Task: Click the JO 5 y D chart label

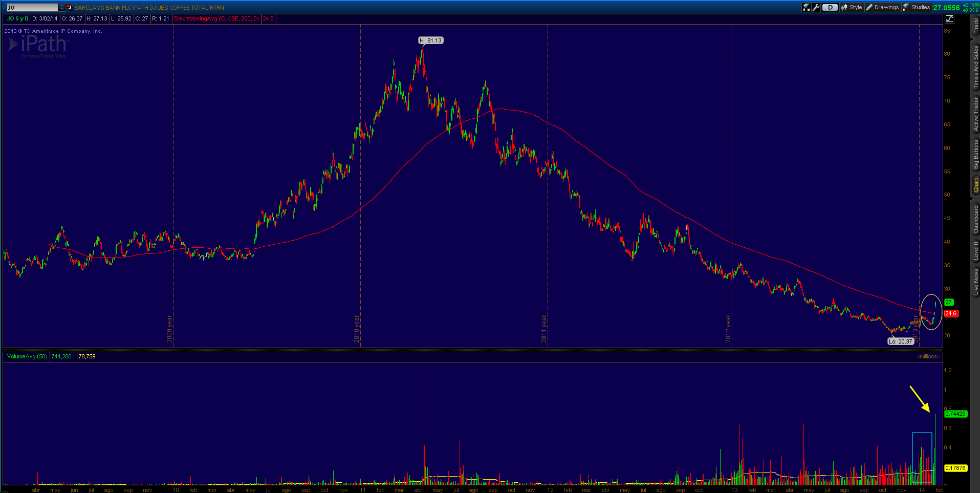Action: click(x=17, y=18)
